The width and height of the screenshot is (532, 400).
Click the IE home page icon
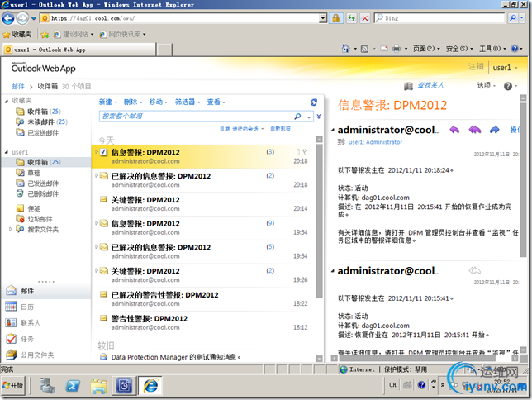pos(345,49)
